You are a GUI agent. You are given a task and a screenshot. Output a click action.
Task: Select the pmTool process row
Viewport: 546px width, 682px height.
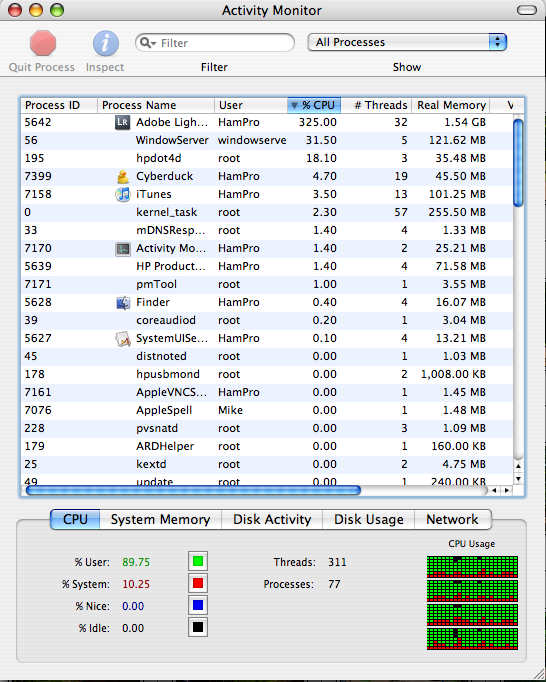click(267, 284)
